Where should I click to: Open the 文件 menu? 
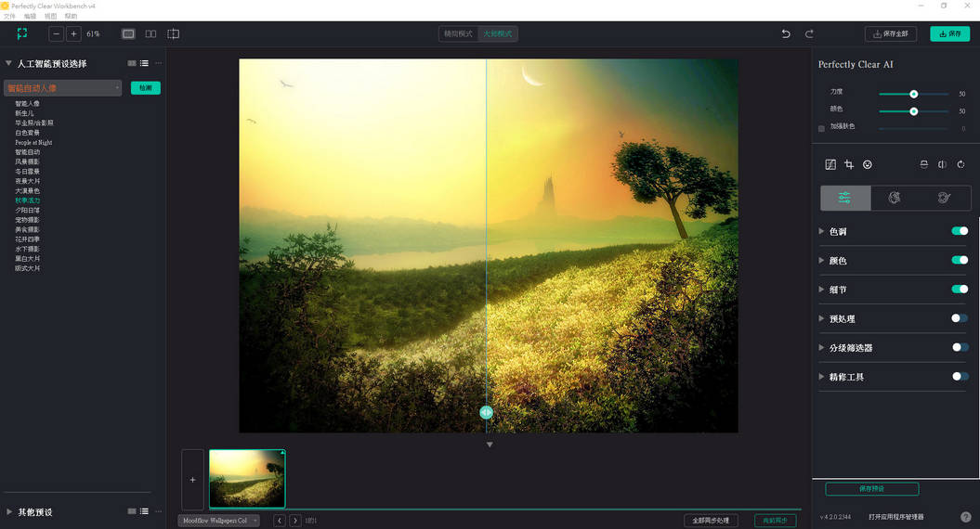coord(9,17)
